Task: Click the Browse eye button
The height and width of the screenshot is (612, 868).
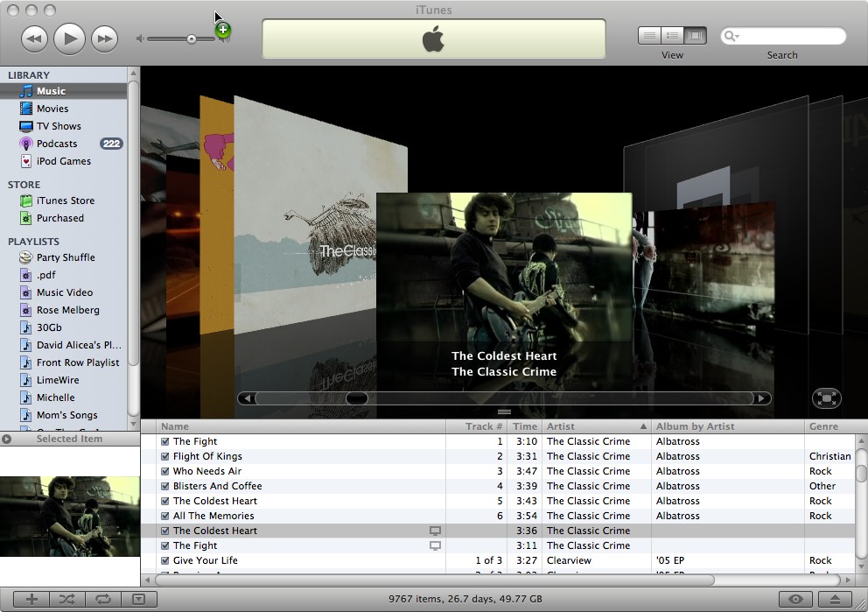Action: click(x=795, y=599)
